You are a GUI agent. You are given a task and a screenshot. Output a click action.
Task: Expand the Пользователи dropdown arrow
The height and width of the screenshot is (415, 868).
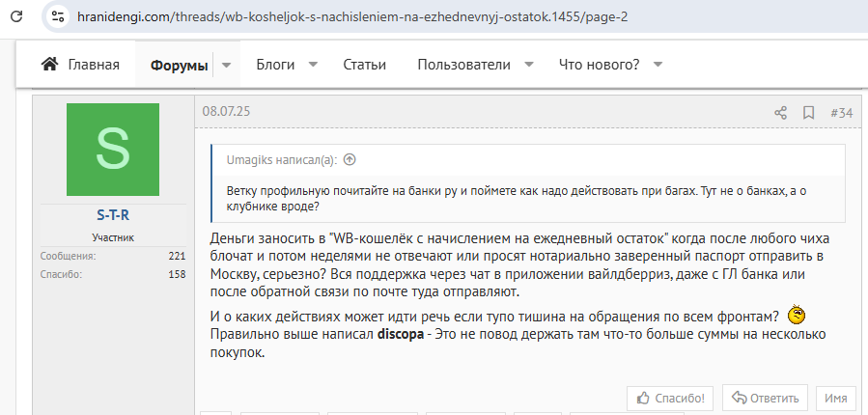click(528, 65)
